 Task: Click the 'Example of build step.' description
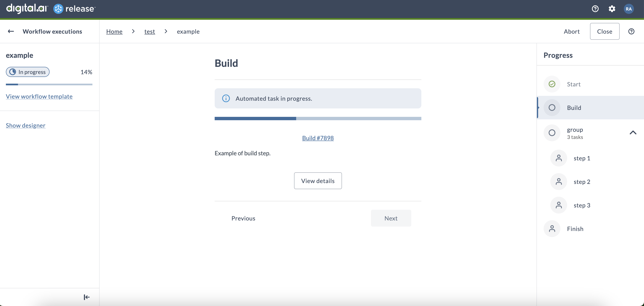pos(243,153)
